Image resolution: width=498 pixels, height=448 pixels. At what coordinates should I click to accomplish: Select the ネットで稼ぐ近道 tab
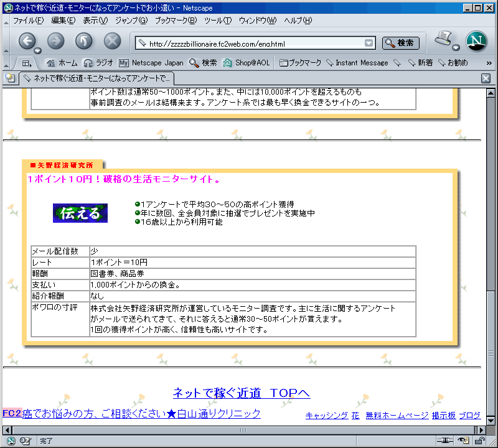pos(96,78)
